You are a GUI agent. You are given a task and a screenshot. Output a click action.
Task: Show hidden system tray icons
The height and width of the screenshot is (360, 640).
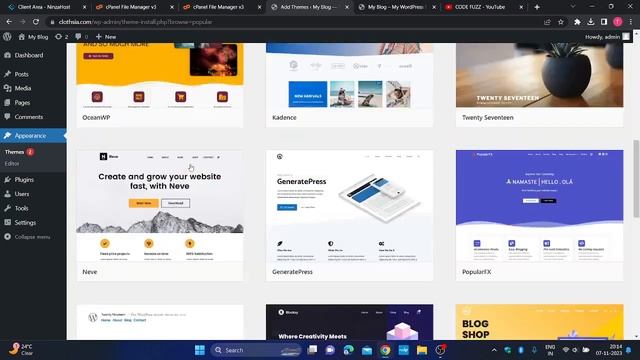494,350
